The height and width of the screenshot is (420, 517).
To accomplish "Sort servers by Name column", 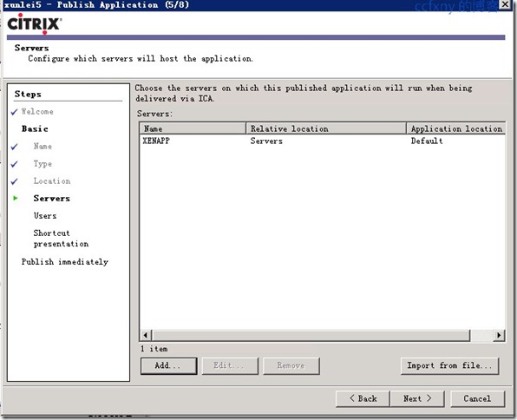I will point(193,128).
